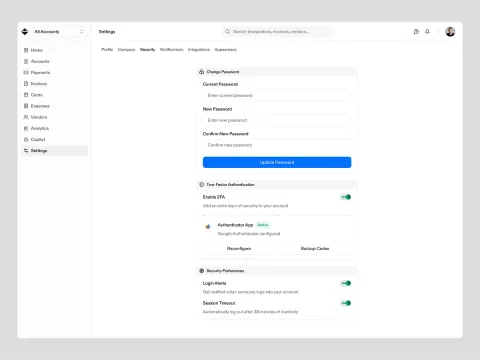The height and width of the screenshot is (360, 480).
Task: Toggle the Enable 2FA switch
Action: (x=346, y=197)
